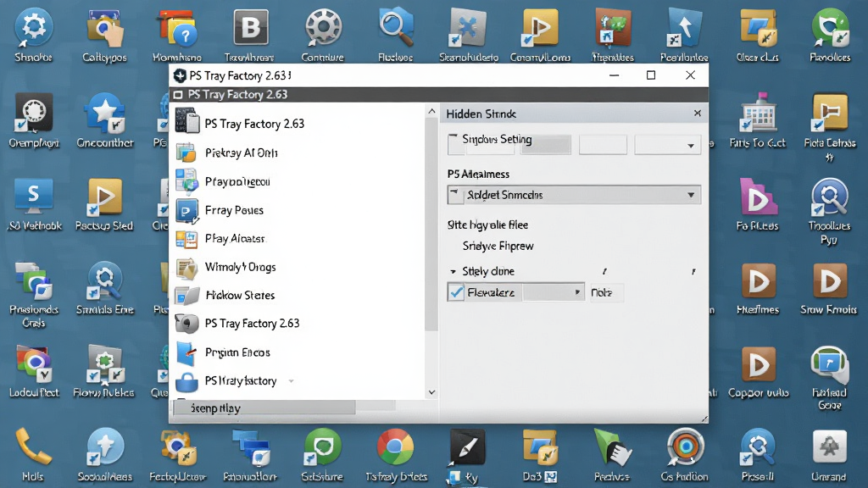The width and height of the screenshot is (868, 488).
Task: Select Hiekow Stares in the list
Action: click(240, 296)
